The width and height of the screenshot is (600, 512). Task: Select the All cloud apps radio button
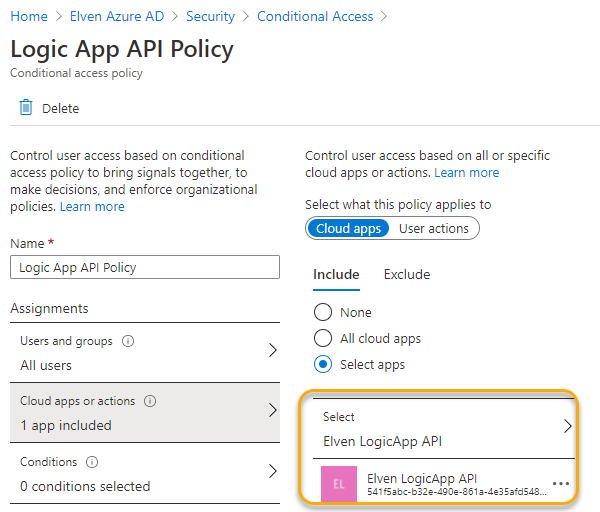click(323, 338)
